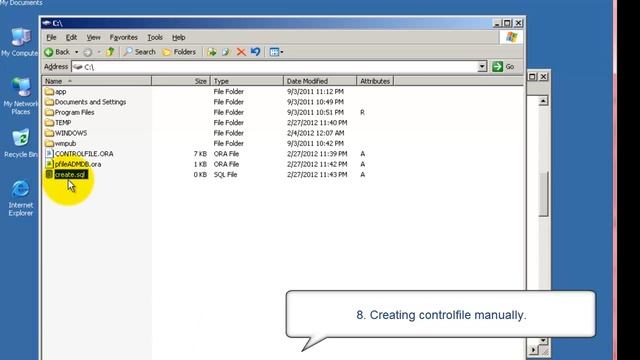Click the Undo toolbar icon
Image resolution: width=640 pixels, height=360 pixels.
(256, 52)
